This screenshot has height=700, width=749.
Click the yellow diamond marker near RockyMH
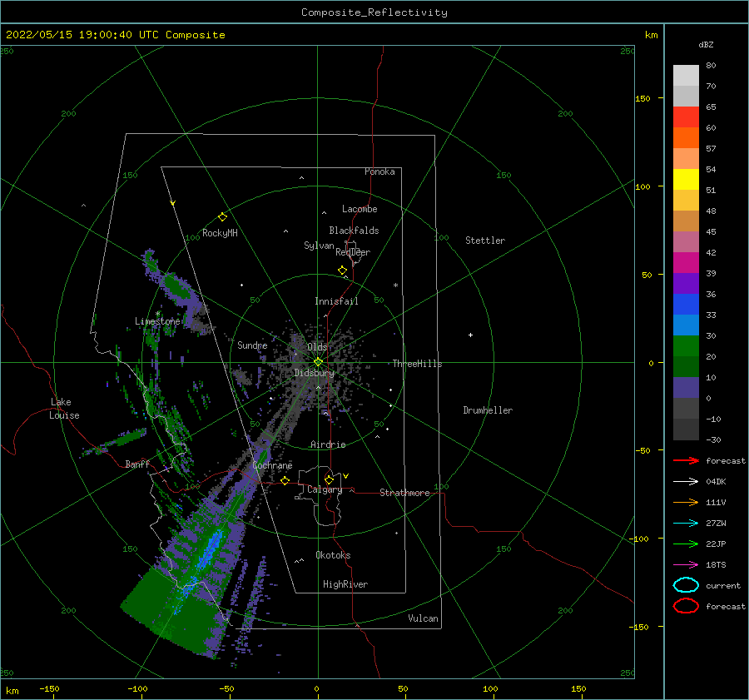[x=222, y=217]
